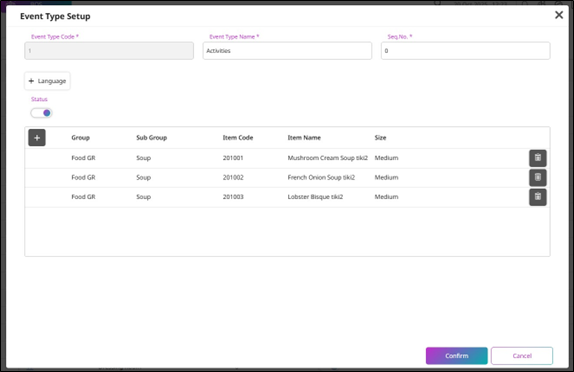Select item code 201002 cell
The width and height of the screenshot is (574, 372).
point(233,177)
